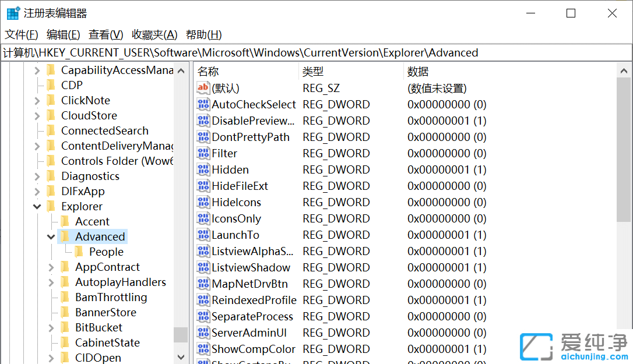Collapse the Advanced tree node

pyautogui.click(x=51, y=236)
